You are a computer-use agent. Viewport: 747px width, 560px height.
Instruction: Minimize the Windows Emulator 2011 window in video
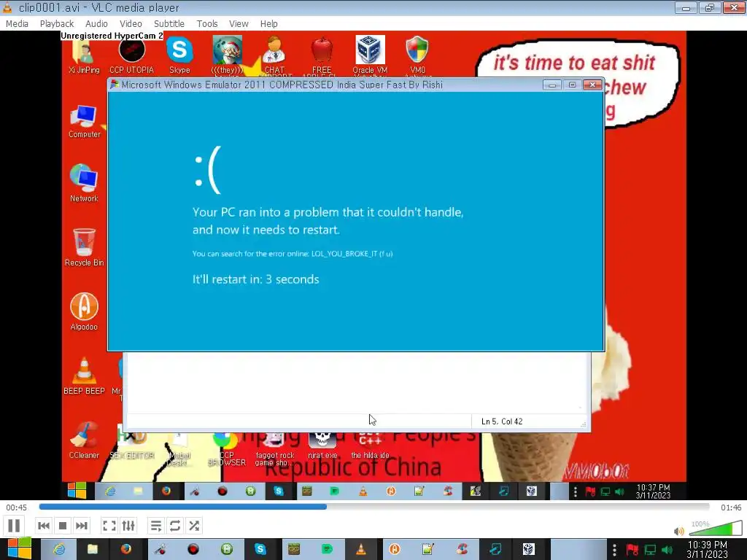[552, 85]
